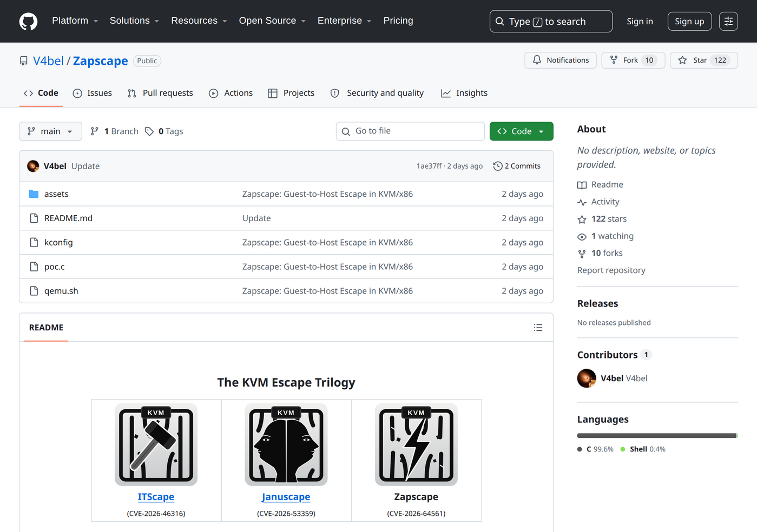Click the assets folder icon
This screenshot has height=532, width=757.
[x=34, y=194]
